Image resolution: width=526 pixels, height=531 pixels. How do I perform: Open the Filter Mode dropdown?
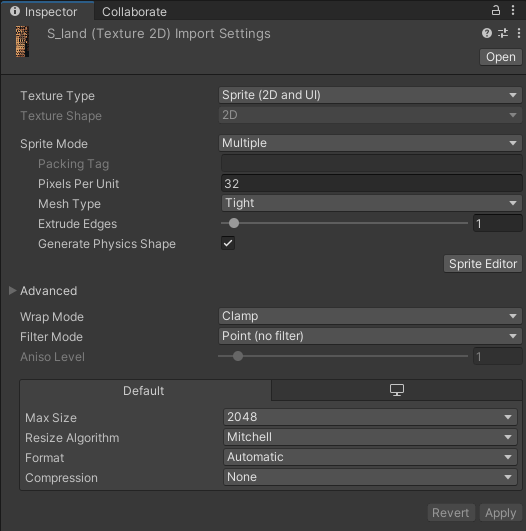370,336
